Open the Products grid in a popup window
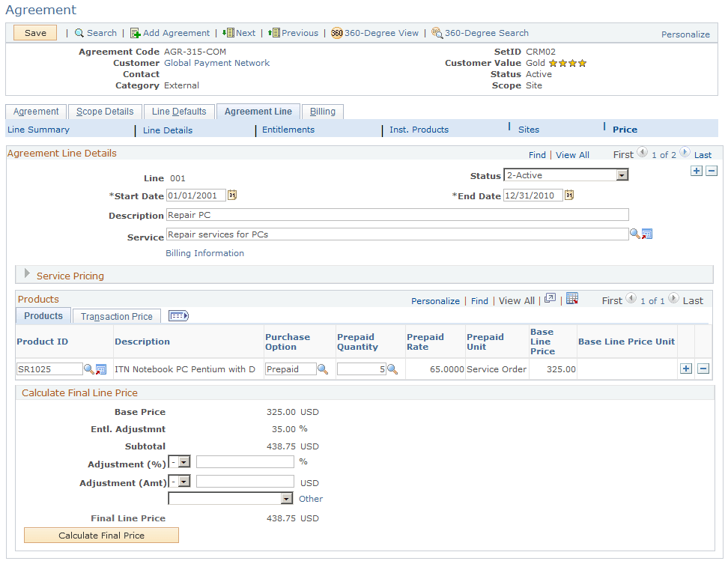This screenshot has width=728, height=561. (x=550, y=299)
